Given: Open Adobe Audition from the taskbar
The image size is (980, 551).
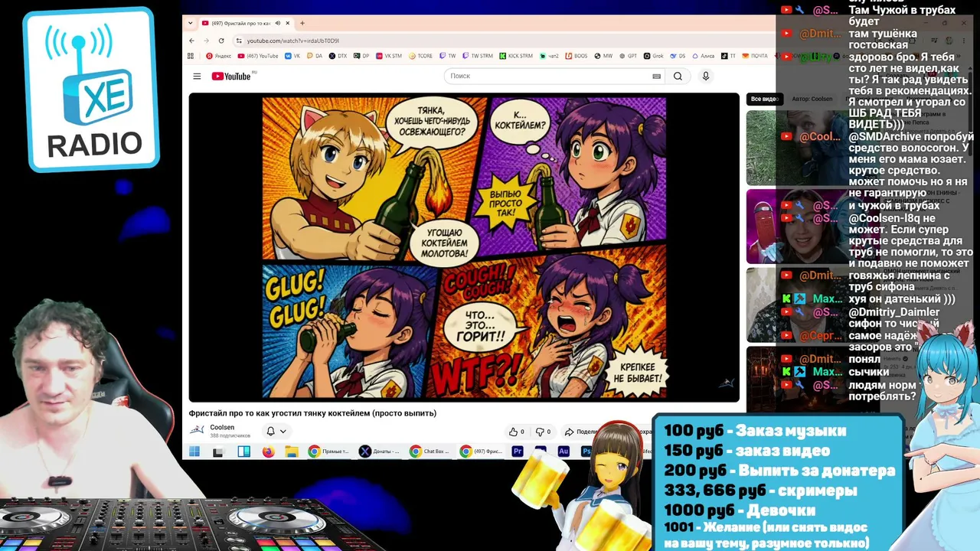Looking at the screenshot, I should tap(563, 452).
